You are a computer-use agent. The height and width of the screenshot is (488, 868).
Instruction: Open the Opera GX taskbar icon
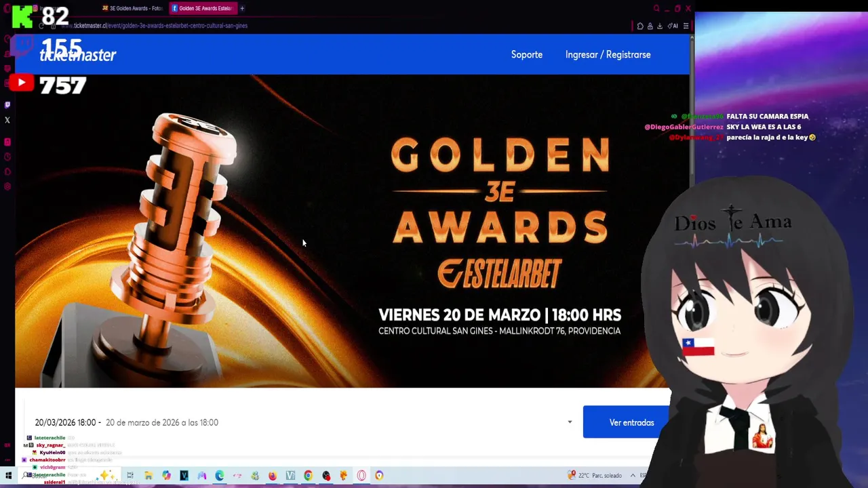pyautogui.click(x=361, y=476)
